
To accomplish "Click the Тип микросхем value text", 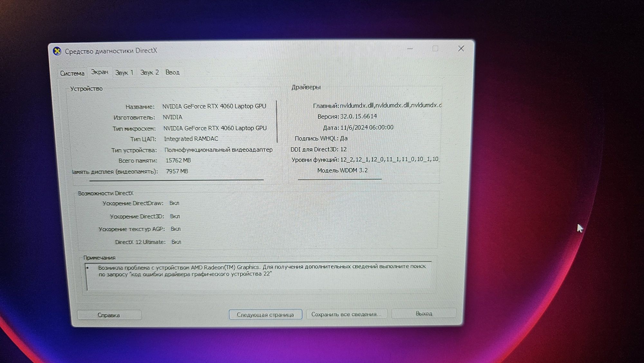I will [x=215, y=128].
